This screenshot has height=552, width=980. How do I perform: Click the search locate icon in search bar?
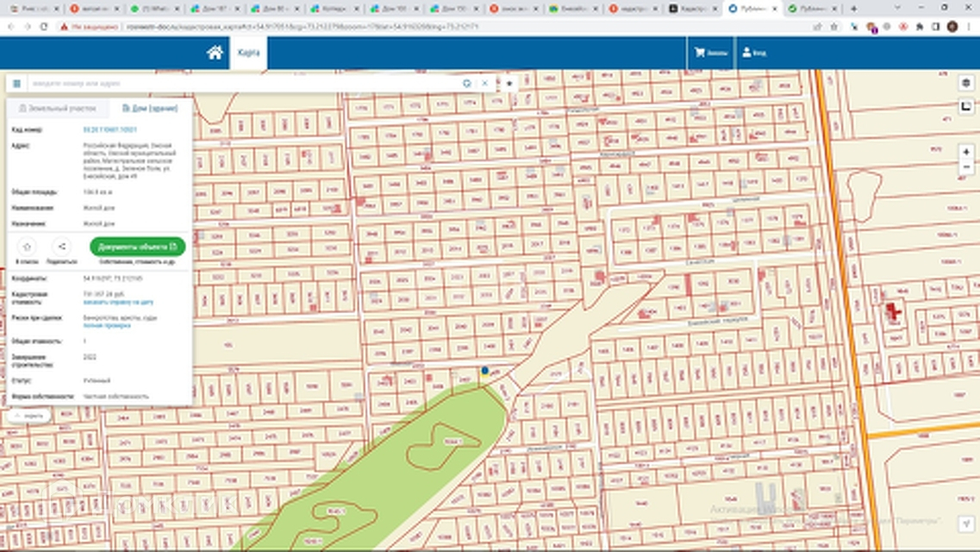[467, 83]
